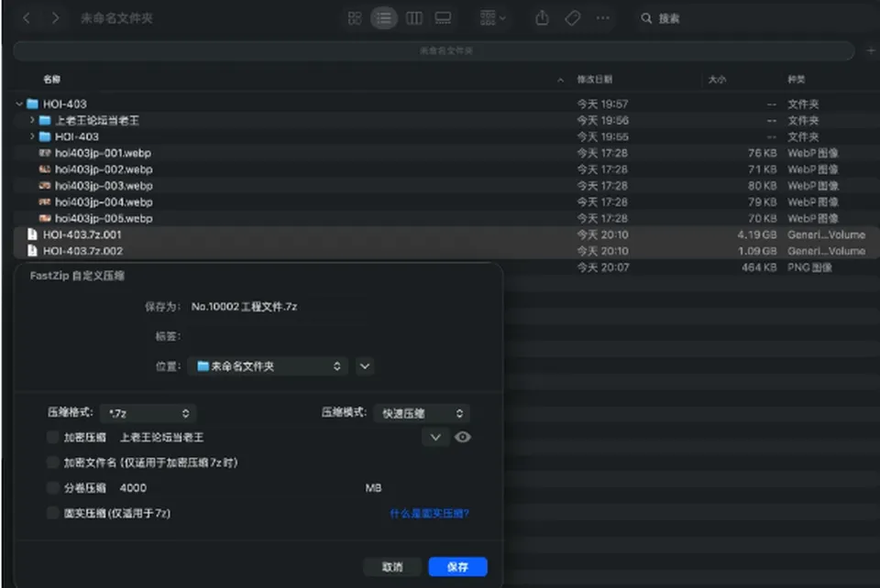Open the share menu
The height and width of the screenshot is (588, 880).
tap(542, 18)
